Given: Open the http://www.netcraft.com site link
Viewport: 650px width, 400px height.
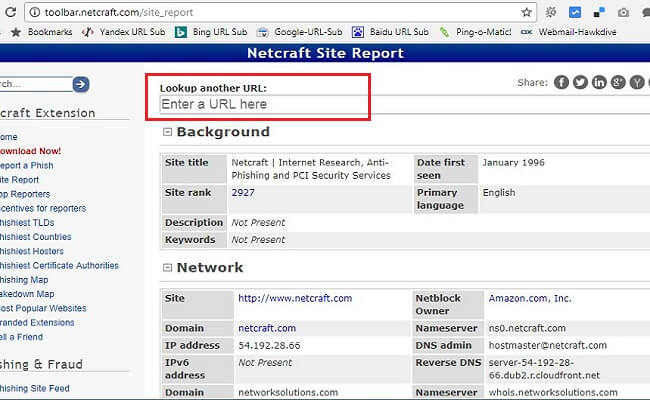Looking at the screenshot, I should 295,298.
